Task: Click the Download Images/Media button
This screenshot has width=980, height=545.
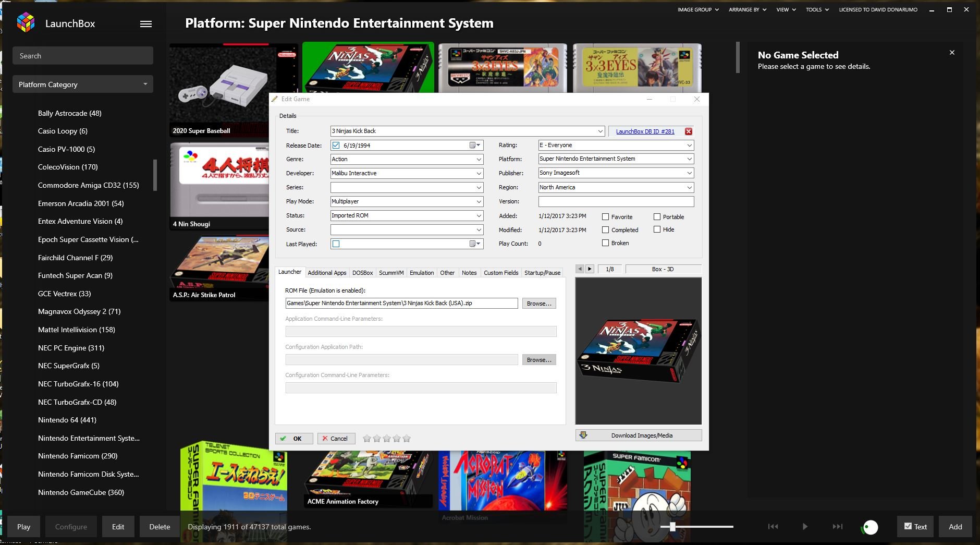Action: click(639, 435)
